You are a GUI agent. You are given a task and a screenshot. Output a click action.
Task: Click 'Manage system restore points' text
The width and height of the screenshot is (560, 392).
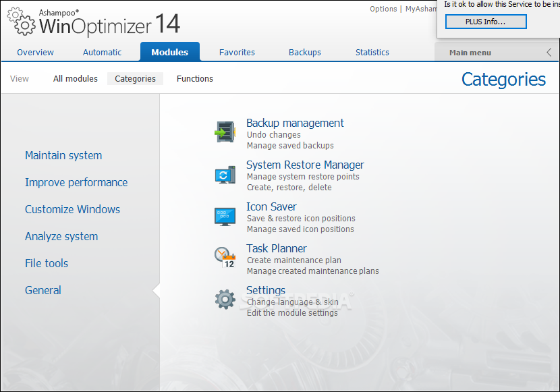click(303, 177)
